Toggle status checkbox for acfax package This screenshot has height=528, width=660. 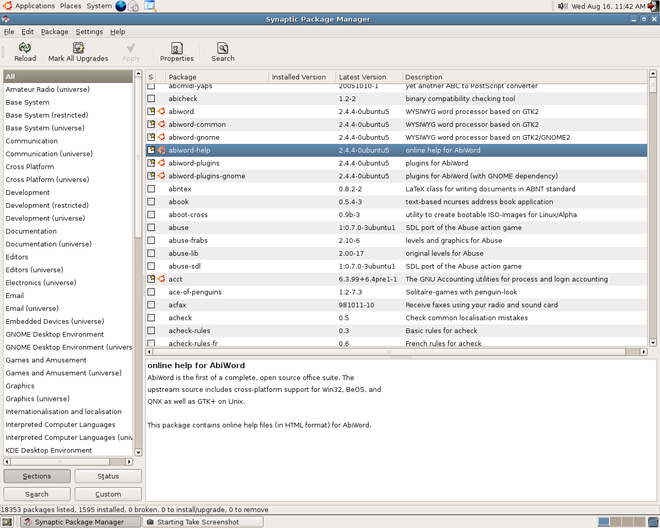click(151, 305)
